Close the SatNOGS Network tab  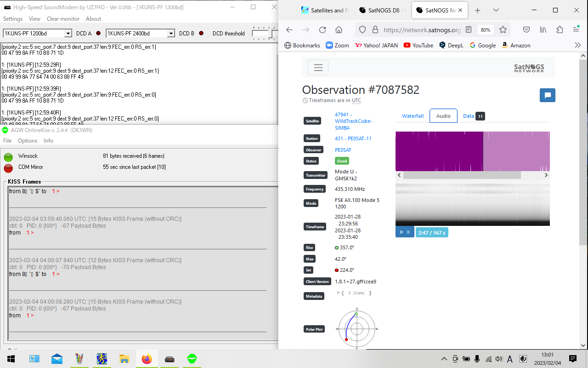tap(461, 10)
